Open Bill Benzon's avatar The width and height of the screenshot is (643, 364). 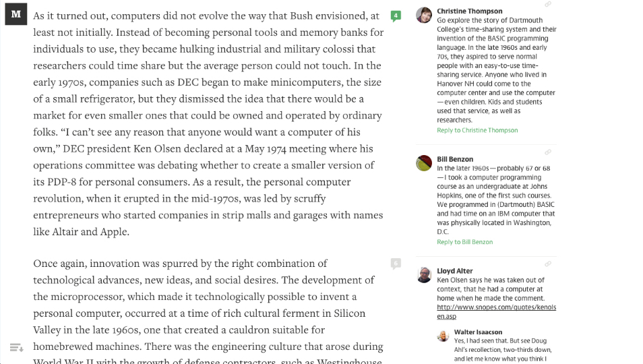(424, 163)
